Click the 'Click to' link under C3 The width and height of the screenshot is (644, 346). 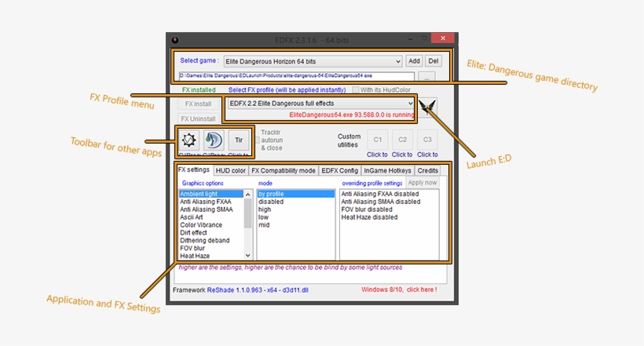point(427,155)
